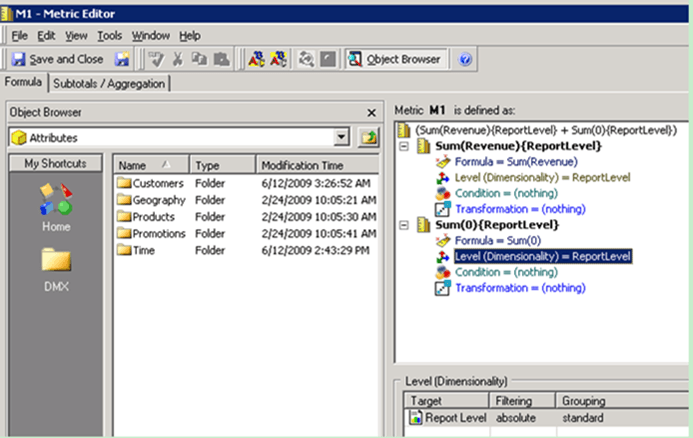Select the Report Level target row

pos(447,418)
